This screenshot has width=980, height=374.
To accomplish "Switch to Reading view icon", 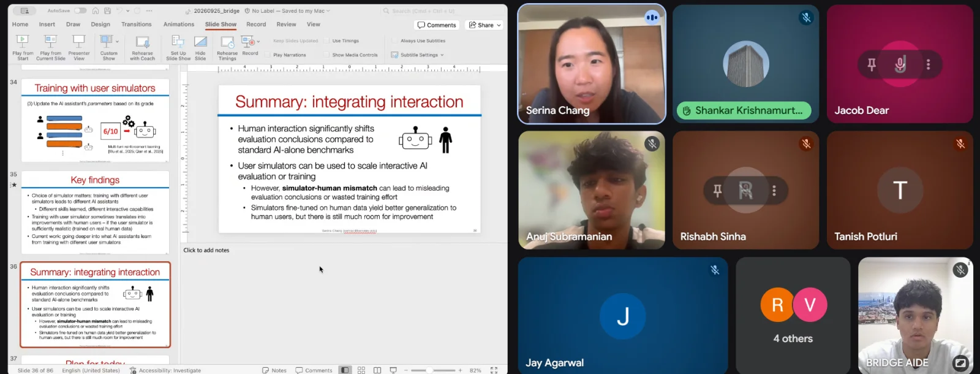I will (x=377, y=370).
